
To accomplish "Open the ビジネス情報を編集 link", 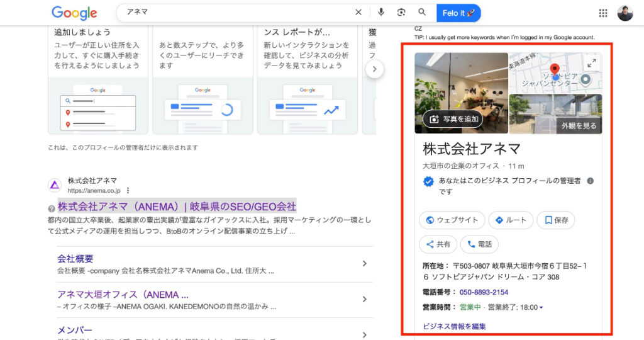I will (454, 326).
